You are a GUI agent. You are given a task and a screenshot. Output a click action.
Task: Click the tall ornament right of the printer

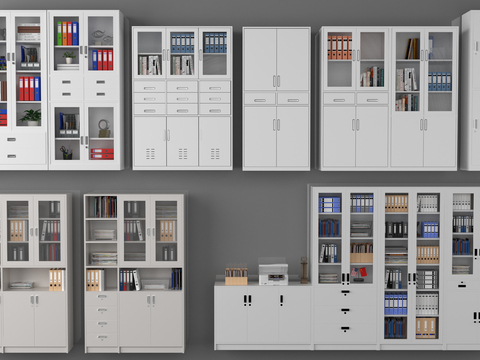(x=304, y=270)
